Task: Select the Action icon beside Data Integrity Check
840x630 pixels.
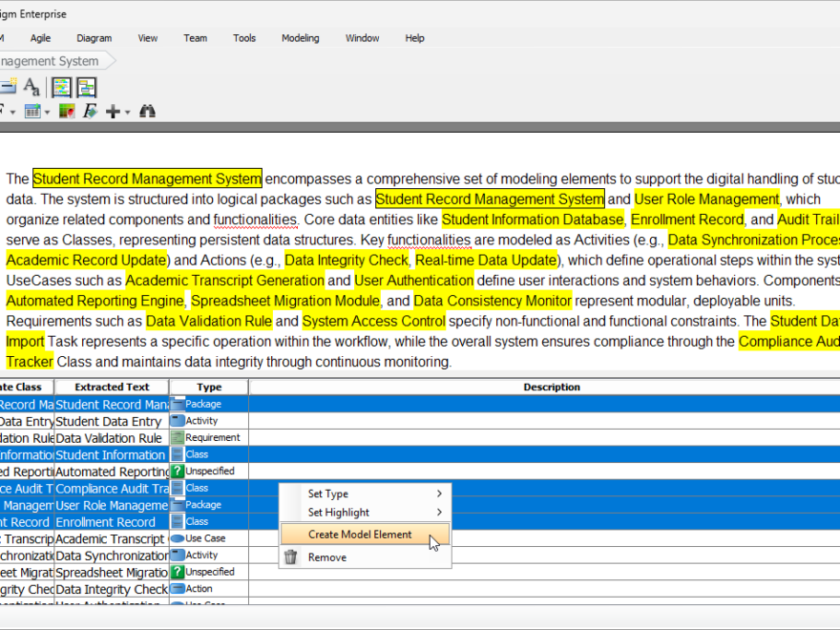Action: click(x=178, y=588)
